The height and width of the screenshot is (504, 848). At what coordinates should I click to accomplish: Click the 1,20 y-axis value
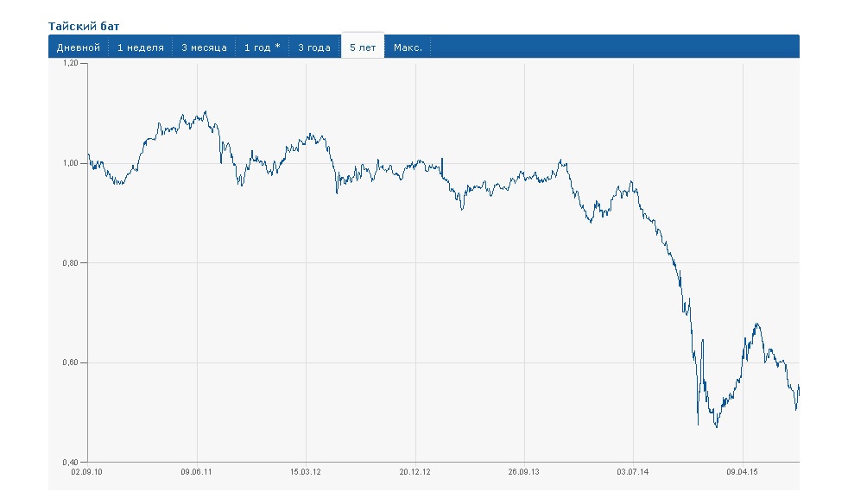71,64
